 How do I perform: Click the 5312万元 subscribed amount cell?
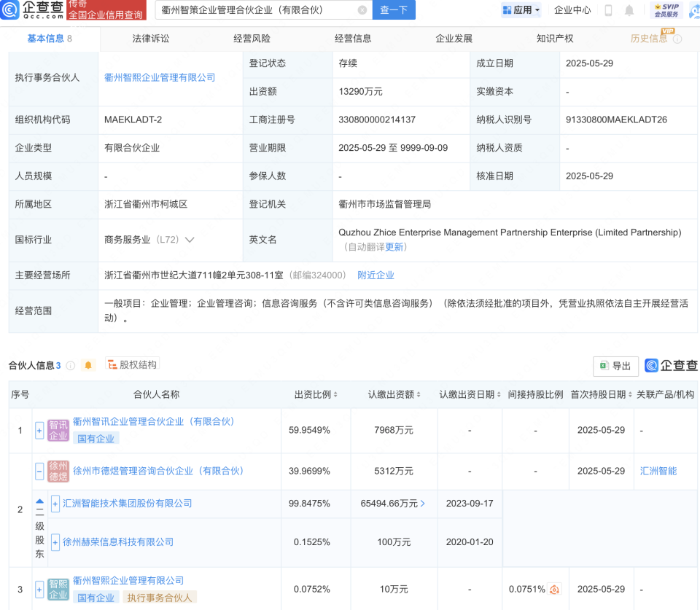[x=394, y=472]
